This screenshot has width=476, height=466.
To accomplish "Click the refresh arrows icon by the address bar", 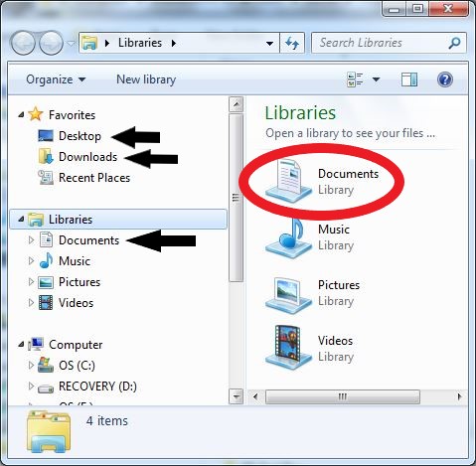I will tap(292, 43).
